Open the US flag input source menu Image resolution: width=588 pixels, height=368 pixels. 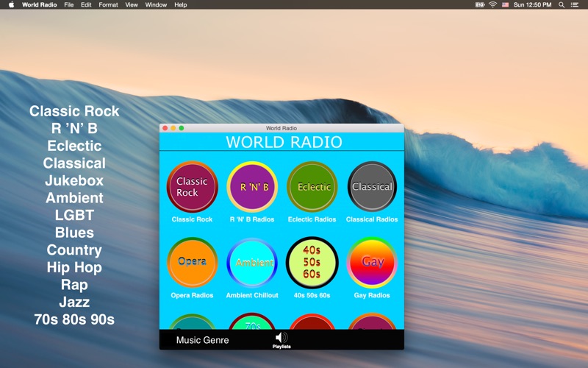tap(505, 4)
